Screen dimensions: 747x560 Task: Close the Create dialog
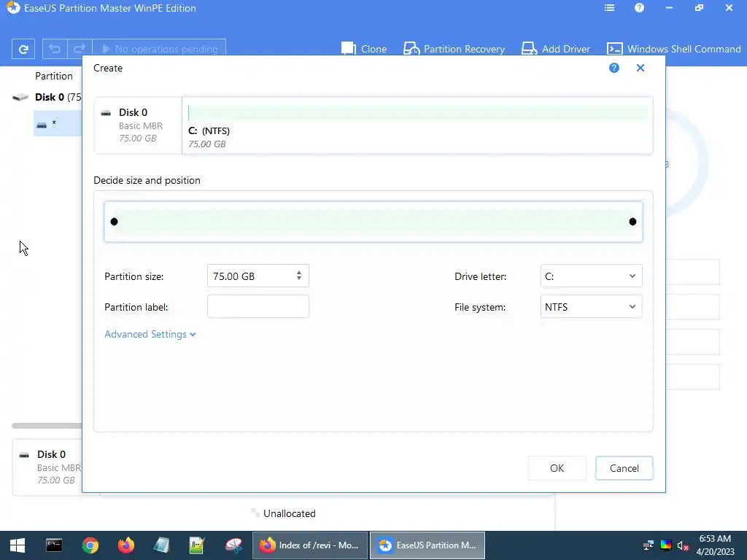click(640, 68)
